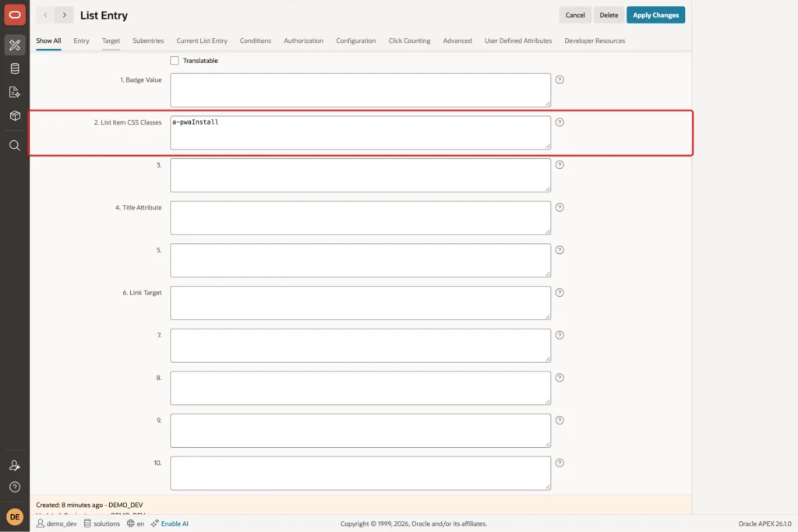Switch to the Authorization tab
Image resolution: width=798 pixels, height=532 pixels.
click(x=303, y=41)
